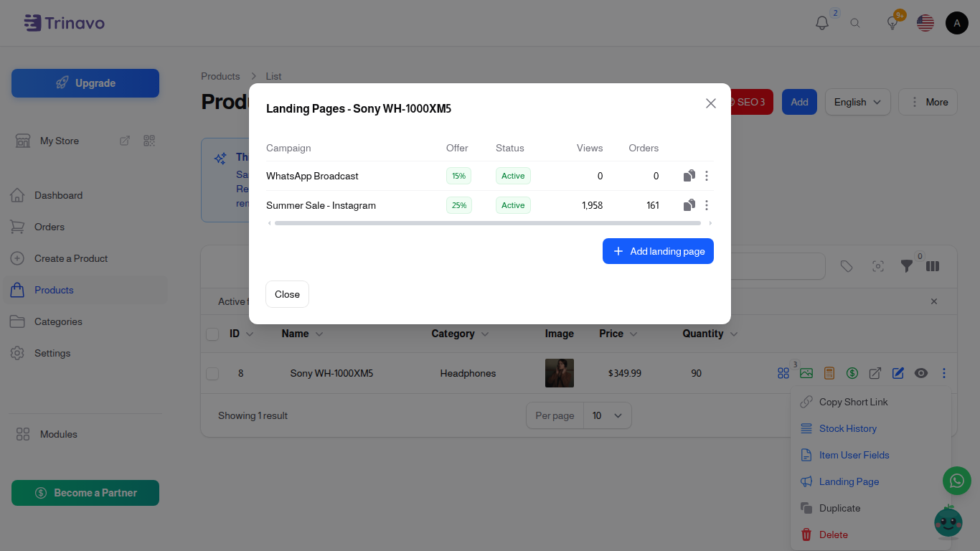Select Delete from menu
The height and width of the screenshot is (551, 980).
[871, 534]
